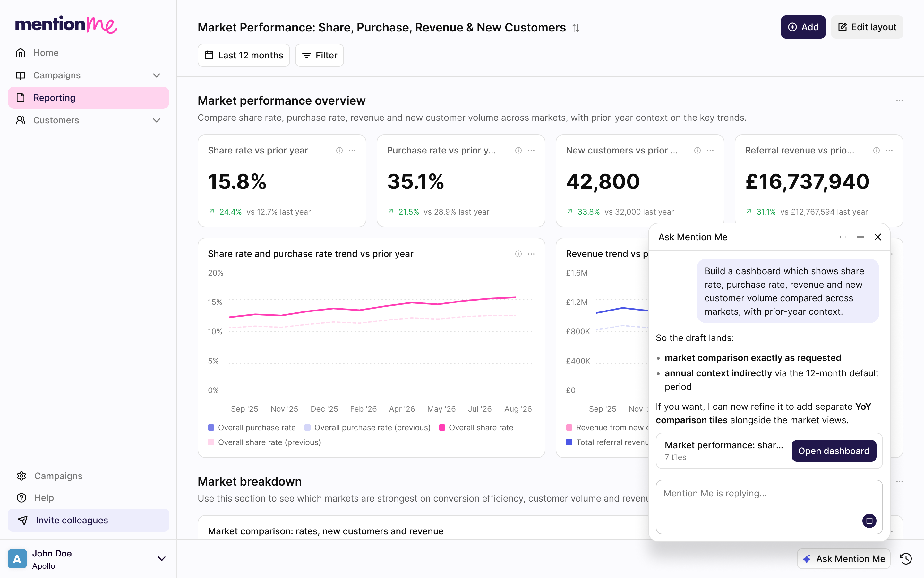Stop the Mention Me reply generation

click(x=869, y=521)
